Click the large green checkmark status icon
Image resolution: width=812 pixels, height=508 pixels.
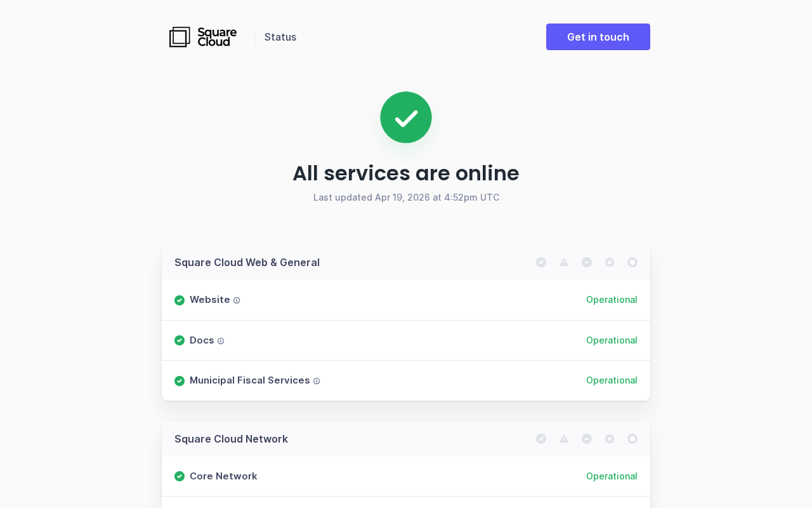point(406,117)
